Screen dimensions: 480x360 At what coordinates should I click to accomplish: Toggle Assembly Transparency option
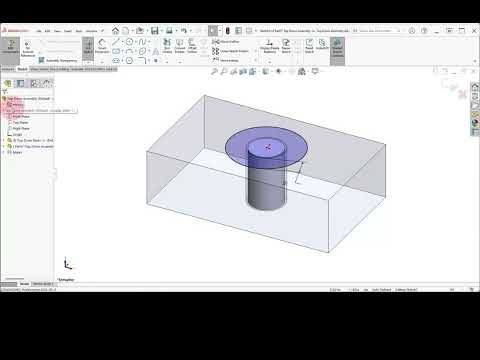[x=58, y=60]
